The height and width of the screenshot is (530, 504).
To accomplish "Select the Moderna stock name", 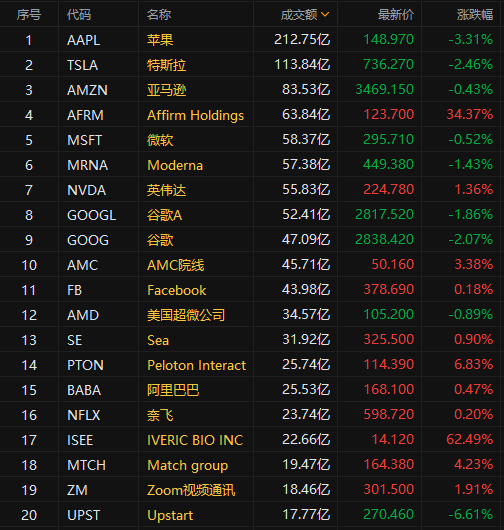I will [x=175, y=165].
